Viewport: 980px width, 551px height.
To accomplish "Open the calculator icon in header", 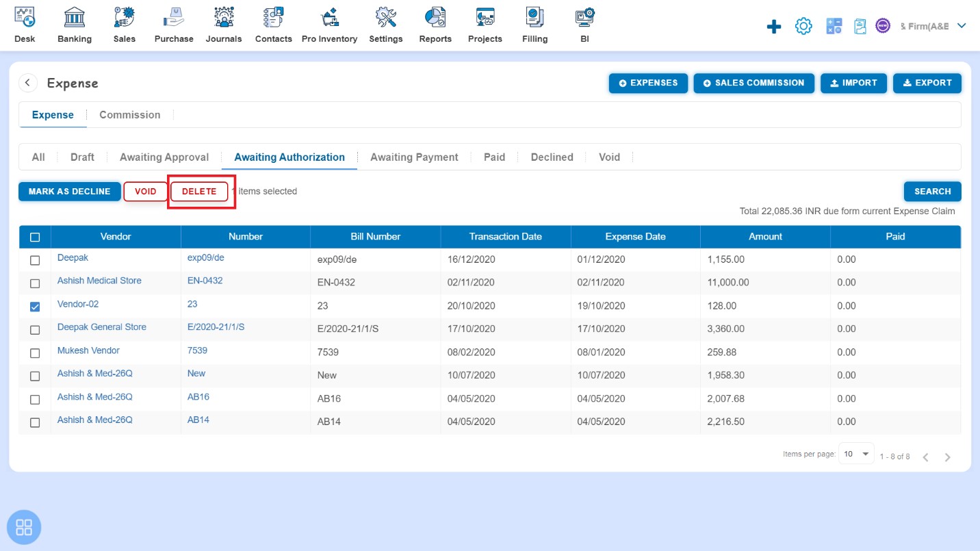I will point(834,26).
